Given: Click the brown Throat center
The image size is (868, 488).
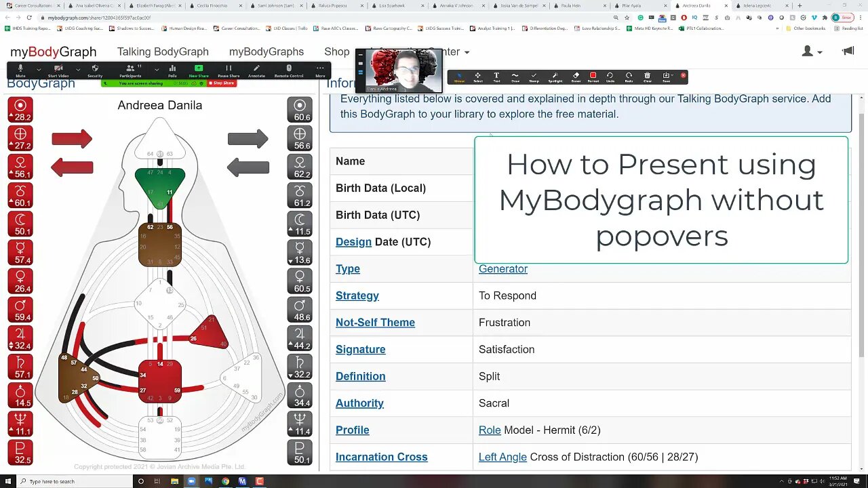Looking at the screenshot, I should click(x=160, y=245).
